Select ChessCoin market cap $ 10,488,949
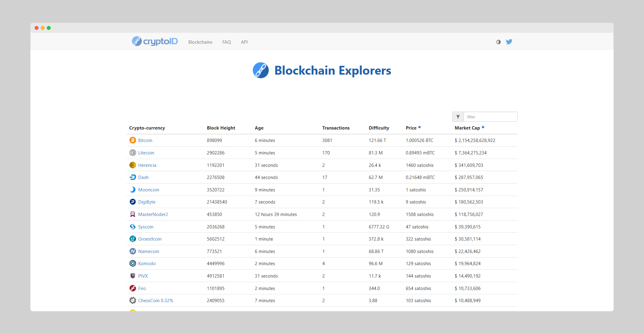This screenshot has height=334, width=644. (x=468, y=301)
